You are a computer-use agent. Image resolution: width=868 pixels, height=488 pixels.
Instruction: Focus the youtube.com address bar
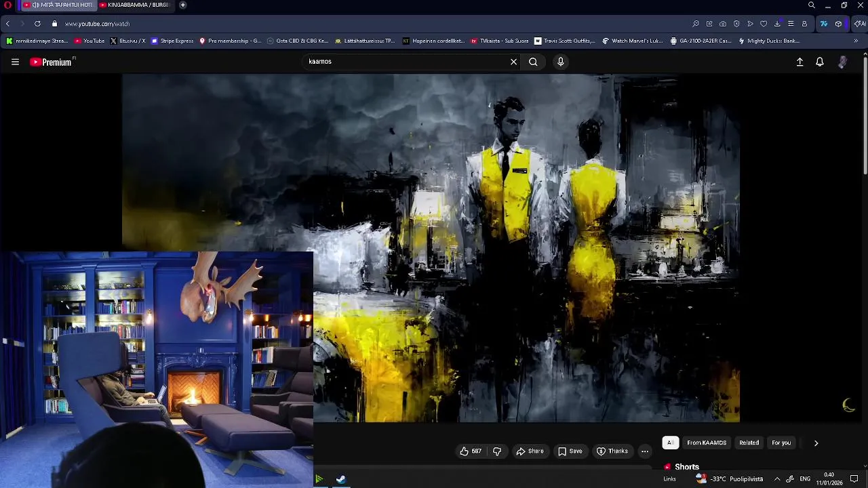click(373, 24)
